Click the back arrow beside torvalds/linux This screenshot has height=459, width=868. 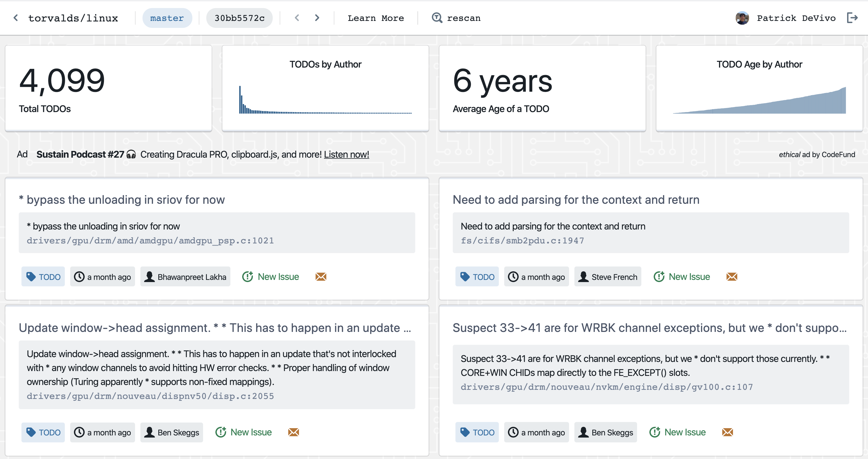(x=16, y=18)
